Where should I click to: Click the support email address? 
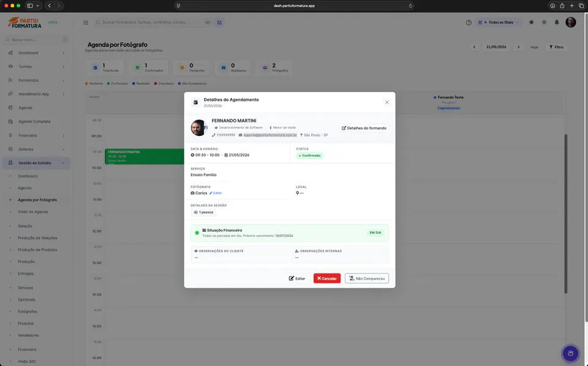click(x=270, y=135)
